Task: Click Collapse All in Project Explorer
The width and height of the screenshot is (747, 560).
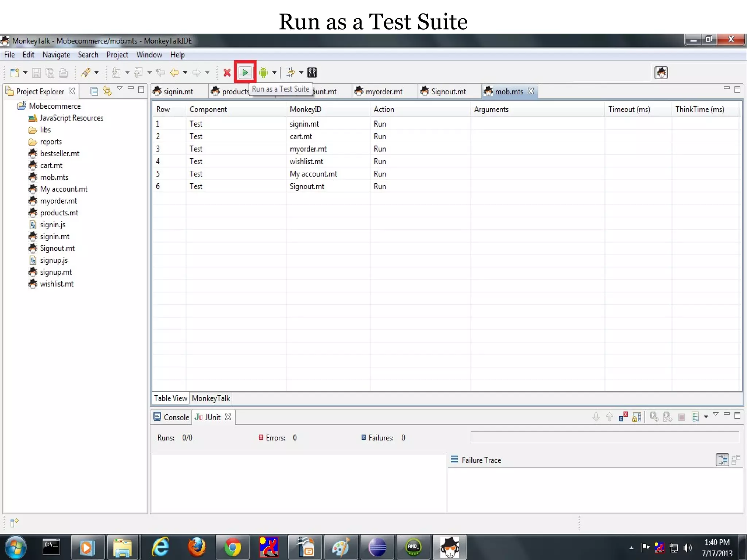Action: click(x=94, y=91)
